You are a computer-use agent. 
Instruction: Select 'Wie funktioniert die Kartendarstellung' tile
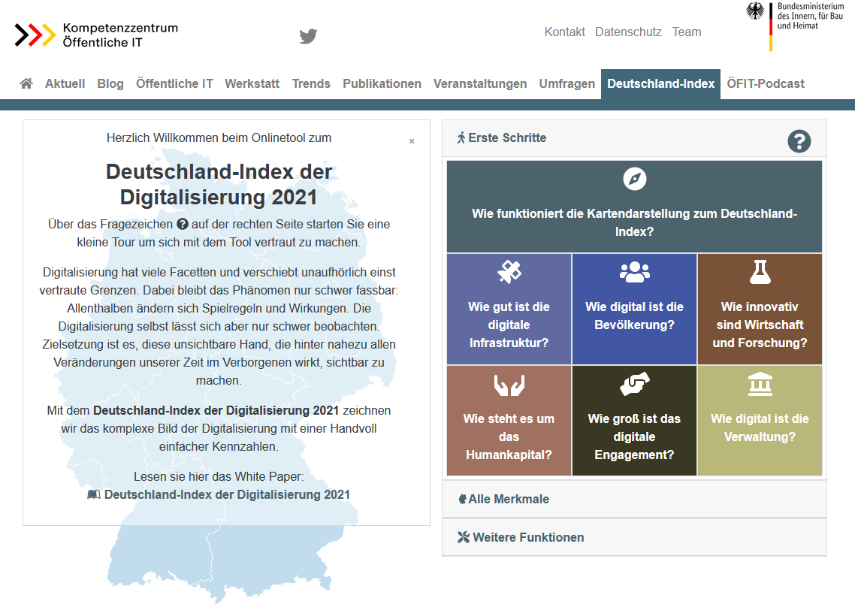tap(634, 207)
